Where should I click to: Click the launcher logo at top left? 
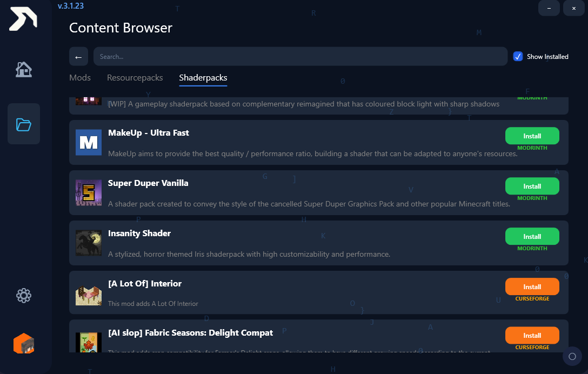tap(23, 19)
